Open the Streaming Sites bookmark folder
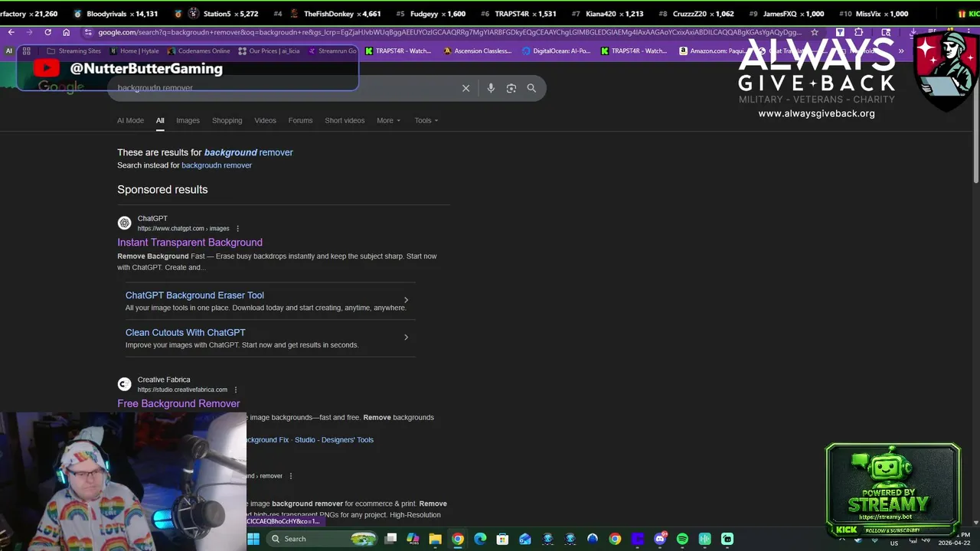Image resolution: width=980 pixels, height=551 pixels. click(73, 51)
